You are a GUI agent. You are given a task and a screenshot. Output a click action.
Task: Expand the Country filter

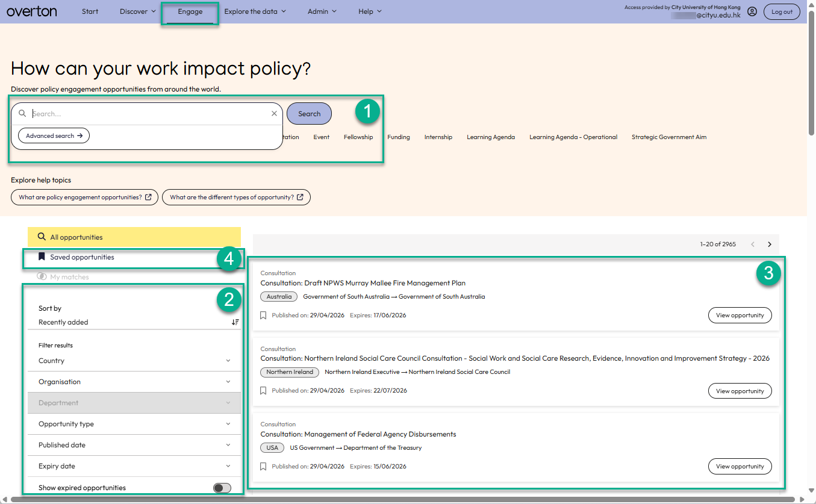(x=134, y=361)
